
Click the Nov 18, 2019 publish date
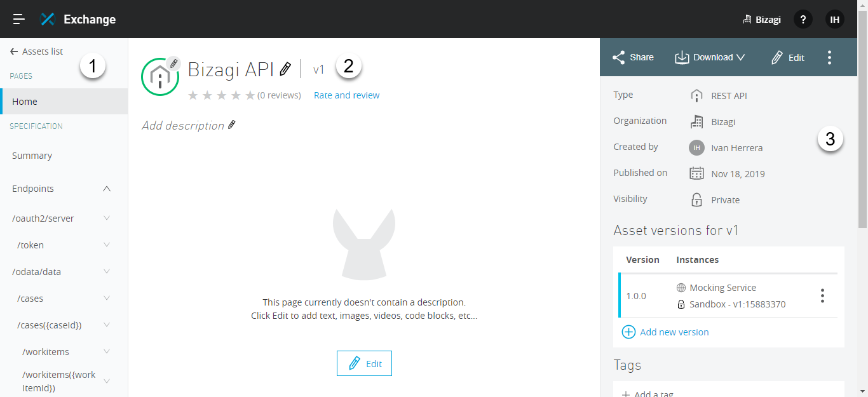(x=738, y=174)
